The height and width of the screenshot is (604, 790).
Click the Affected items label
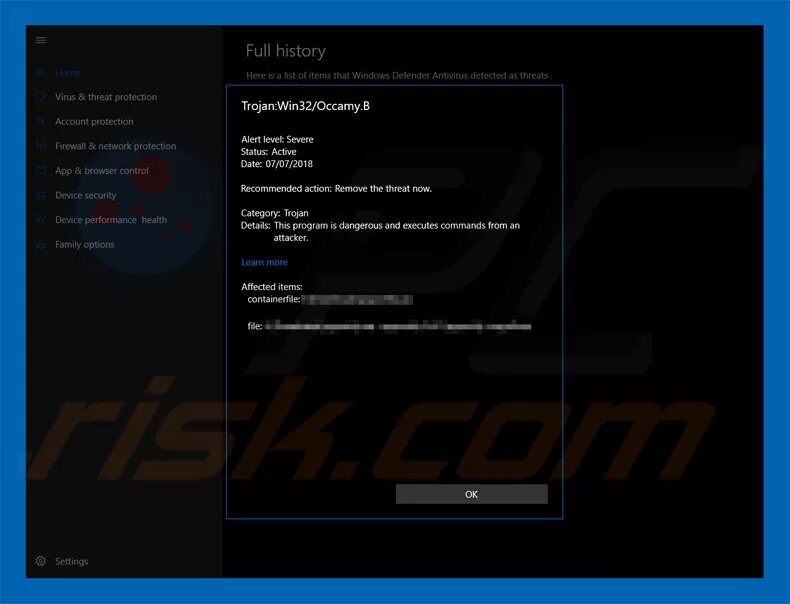coord(272,287)
